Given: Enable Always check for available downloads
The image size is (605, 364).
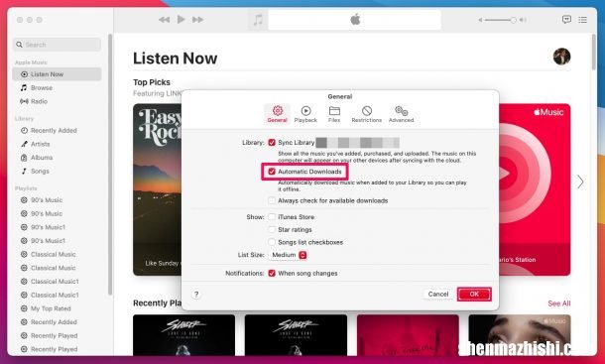Looking at the screenshot, I should 272,200.
